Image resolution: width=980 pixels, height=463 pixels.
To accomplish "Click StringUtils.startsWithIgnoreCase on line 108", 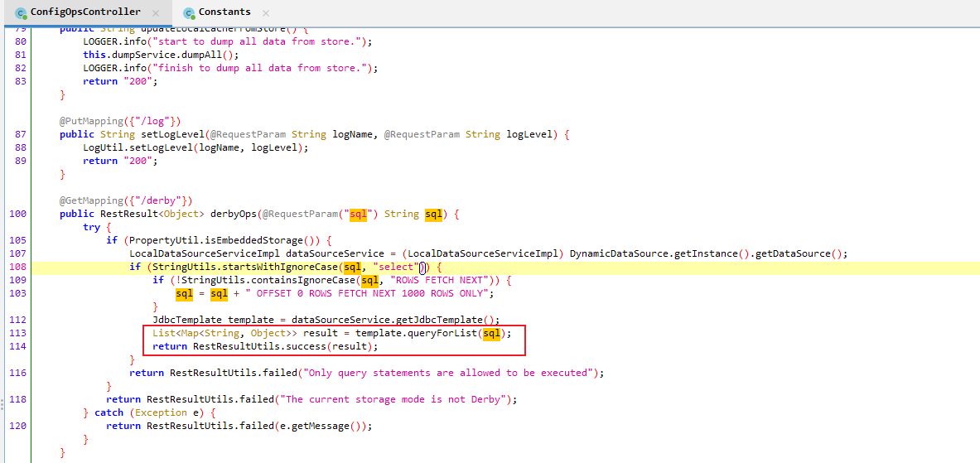I will (245, 268).
